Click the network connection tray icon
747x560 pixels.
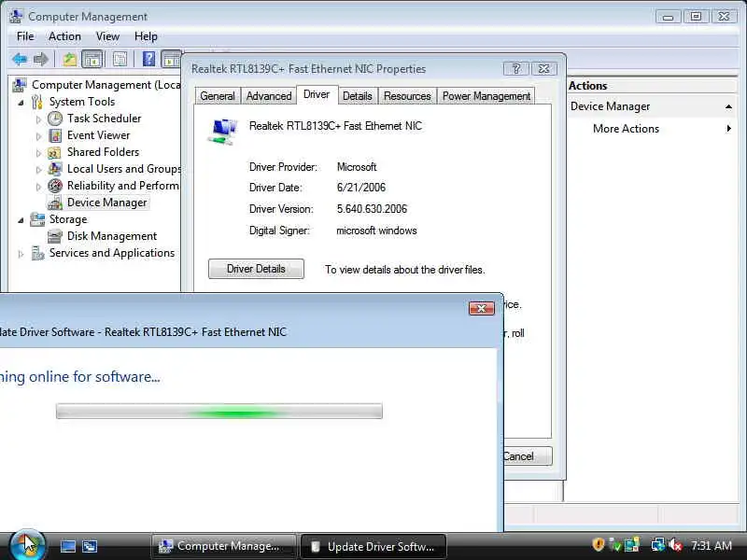658,545
